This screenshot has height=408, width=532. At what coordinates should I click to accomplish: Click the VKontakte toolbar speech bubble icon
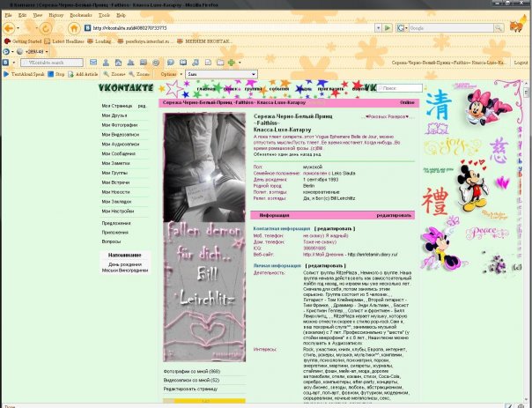click(171, 62)
